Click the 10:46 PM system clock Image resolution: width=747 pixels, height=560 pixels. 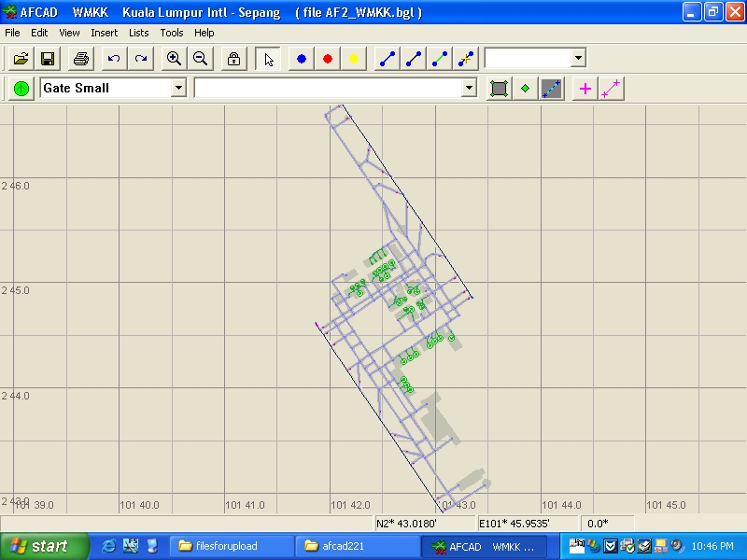pyautogui.click(x=712, y=546)
